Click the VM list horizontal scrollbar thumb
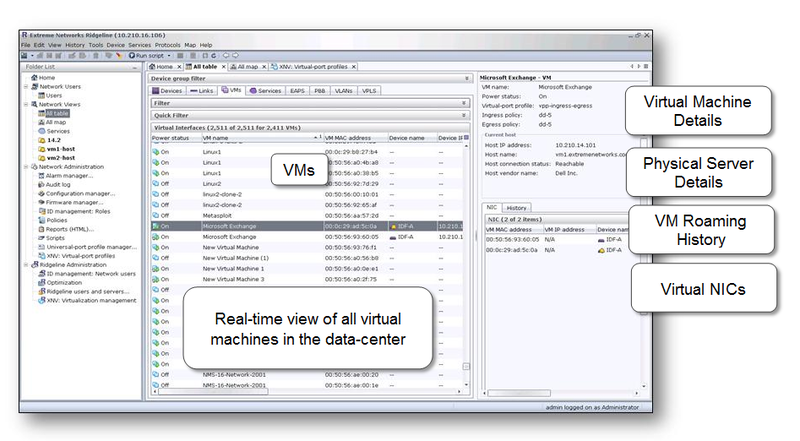The height and width of the screenshot is (441, 800). coord(213,392)
